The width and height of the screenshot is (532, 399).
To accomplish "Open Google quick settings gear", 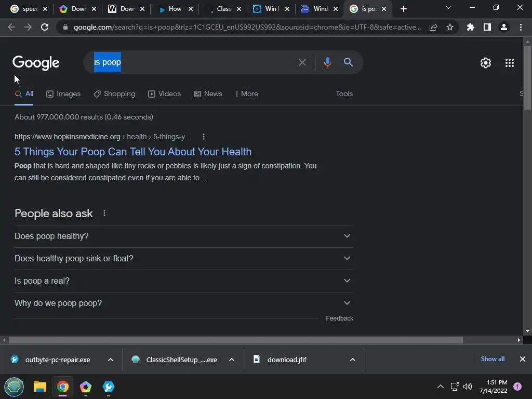I will click(486, 63).
